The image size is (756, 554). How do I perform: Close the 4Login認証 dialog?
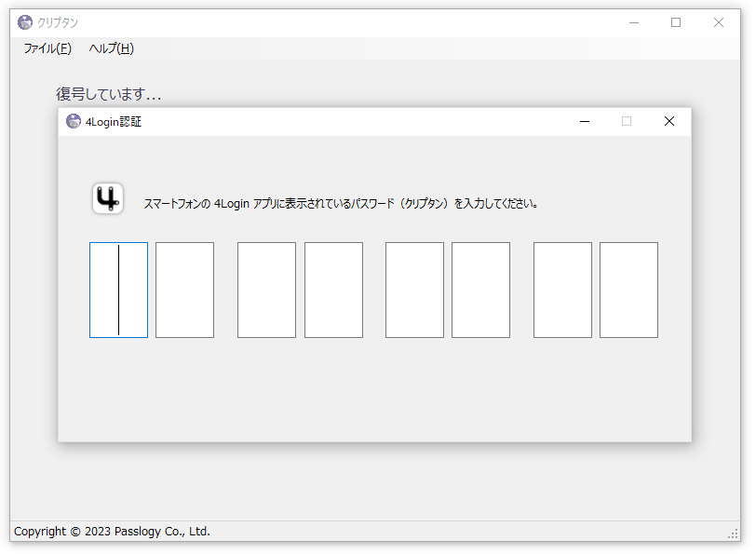[669, 121]
